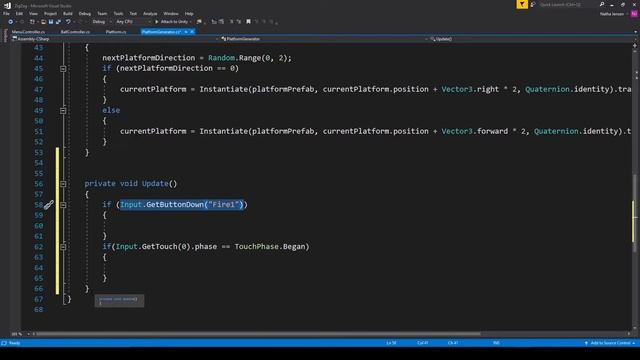Open the Test menu

pos(133,14)
